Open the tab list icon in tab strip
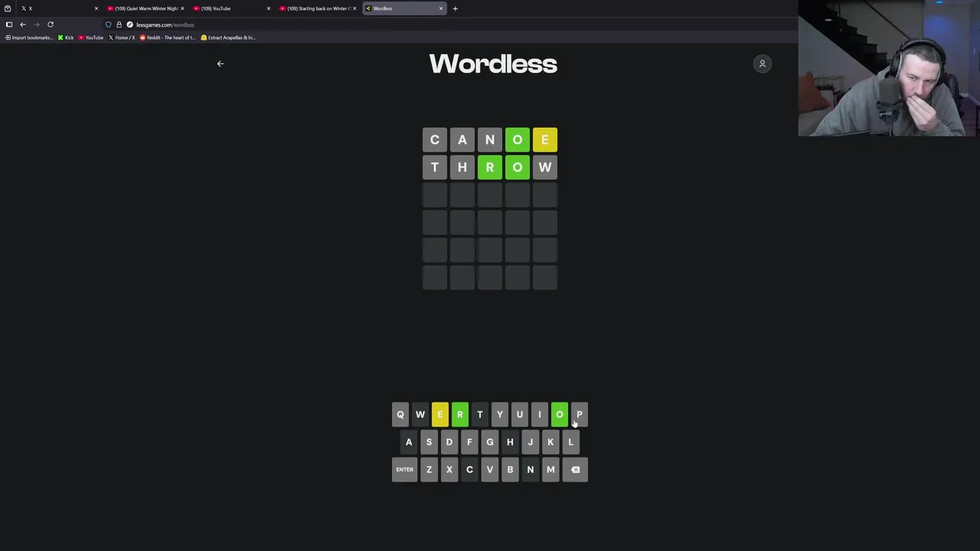Image resolution: width=980 pixels, height=551 pixels. 8,8
